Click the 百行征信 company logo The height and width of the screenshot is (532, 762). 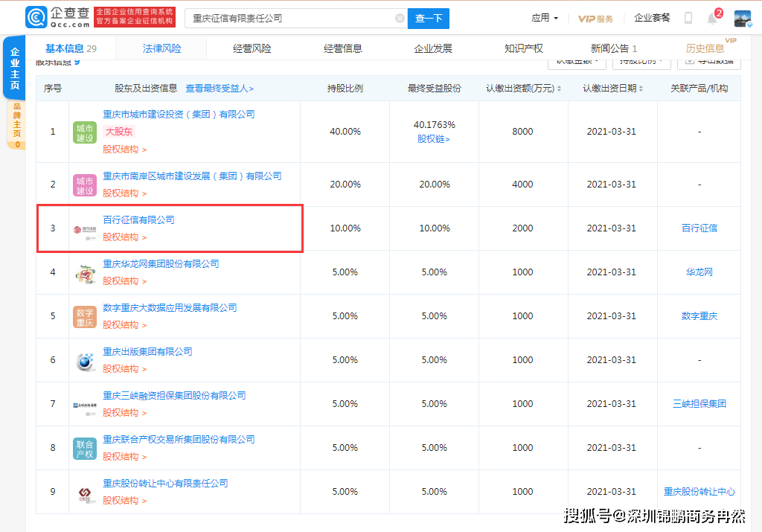coord(85,229)
